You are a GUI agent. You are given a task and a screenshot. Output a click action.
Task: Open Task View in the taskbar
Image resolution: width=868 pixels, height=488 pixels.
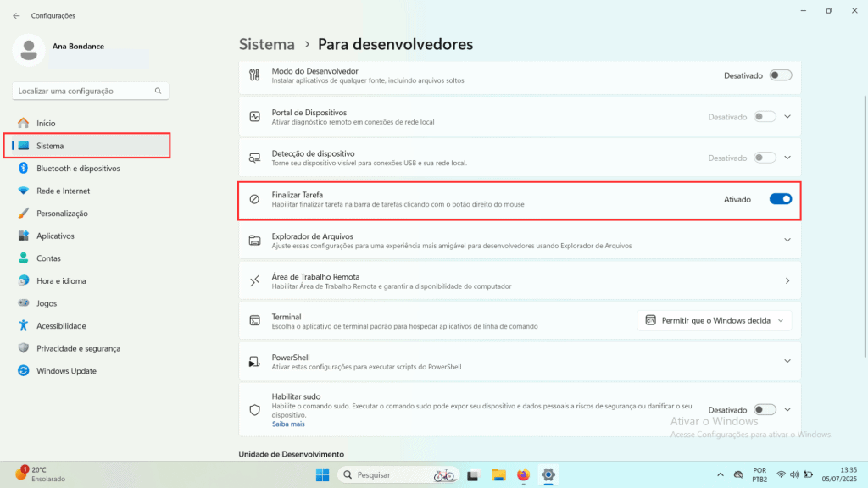pos(473,474)
